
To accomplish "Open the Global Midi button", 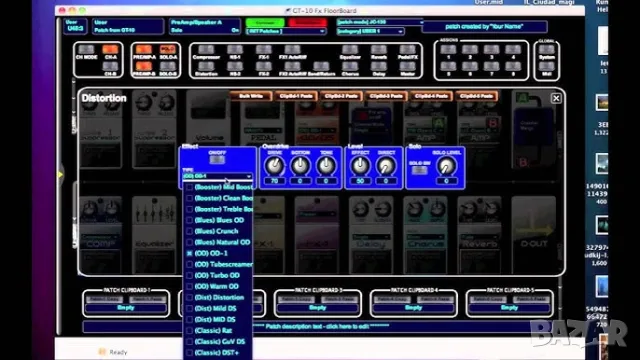I will [547, 67].
